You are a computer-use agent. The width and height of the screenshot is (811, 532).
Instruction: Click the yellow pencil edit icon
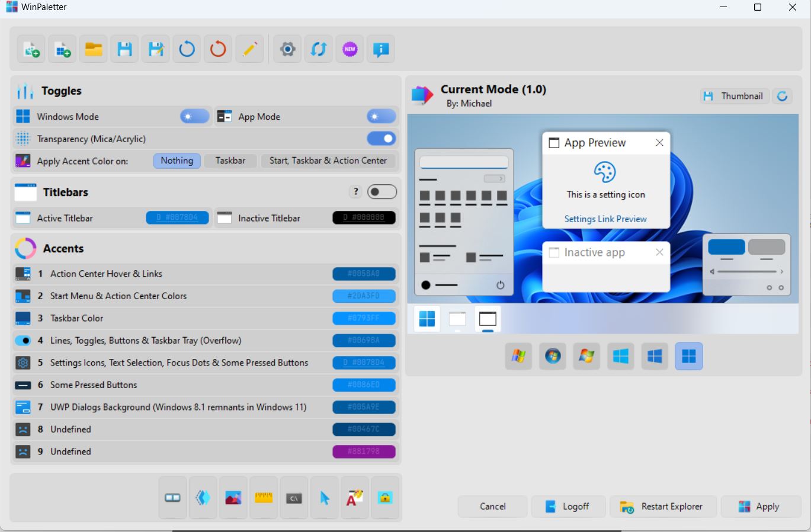tap(249, 50)
